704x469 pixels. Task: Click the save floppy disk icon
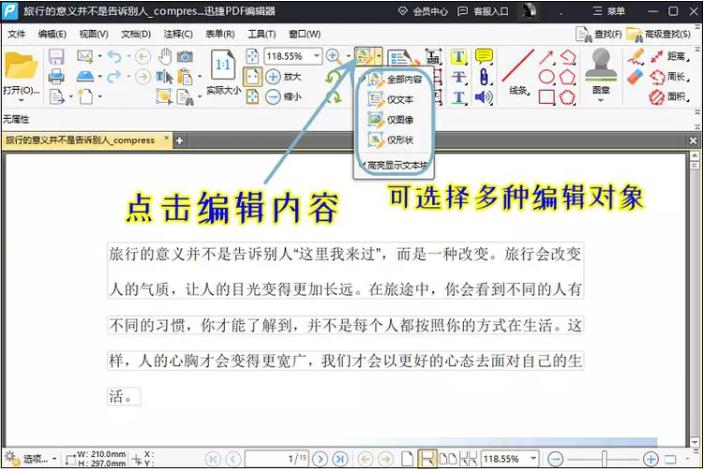56,57
